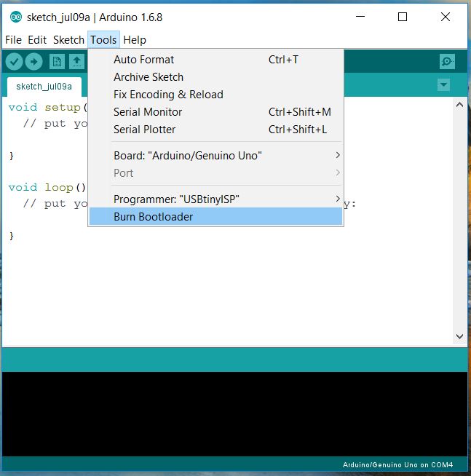The image size is (471, 476).
Task: Click the Open sketch up-arrow icon
Action: coord(76,62)
